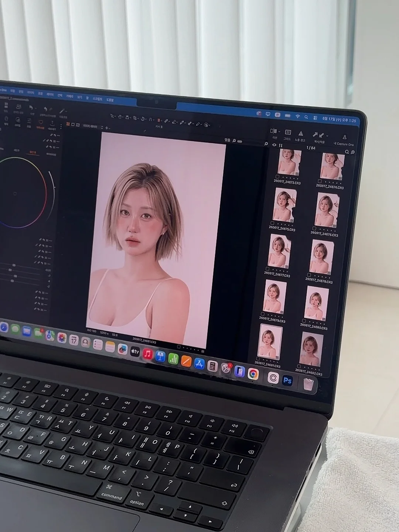Image resolution: width=399 pixels, height=532 pixels.
Task: Click the Wi-Fi icon in menu bar
Action: click(x=298, y=116)
